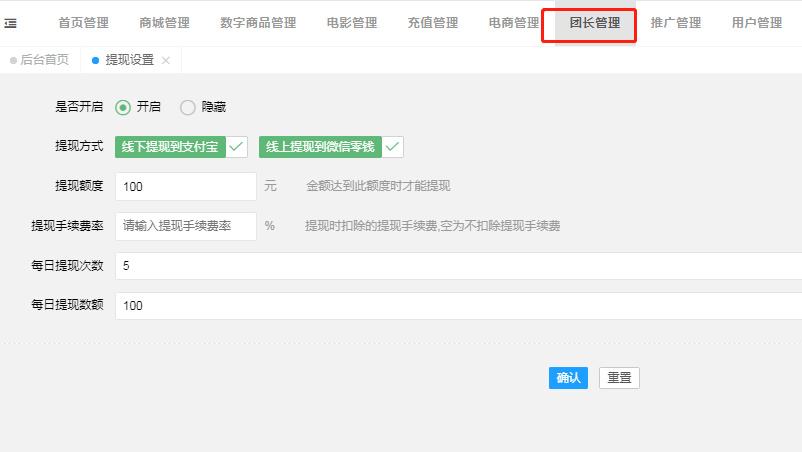The height and width of the screenshot is (452, 802).
Task: Open the 充值管理 menu
Action: point(433,23)
